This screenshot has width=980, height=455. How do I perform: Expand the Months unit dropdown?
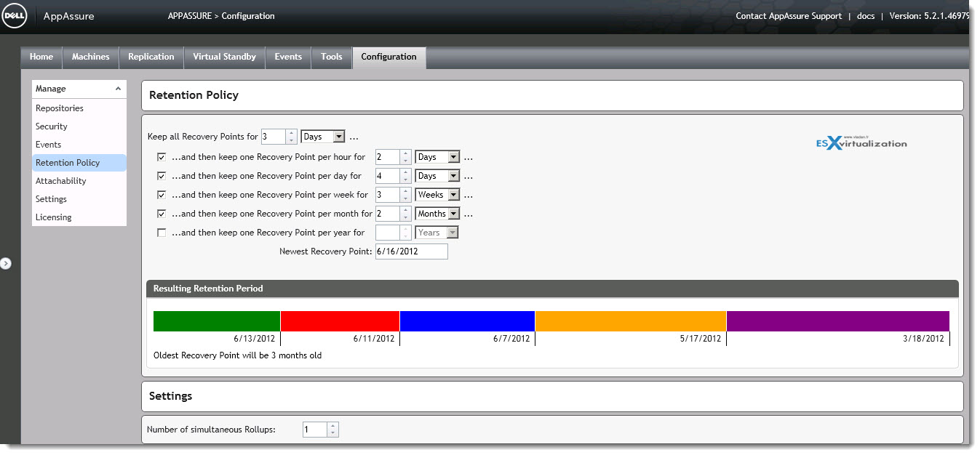tap(437, 214)
